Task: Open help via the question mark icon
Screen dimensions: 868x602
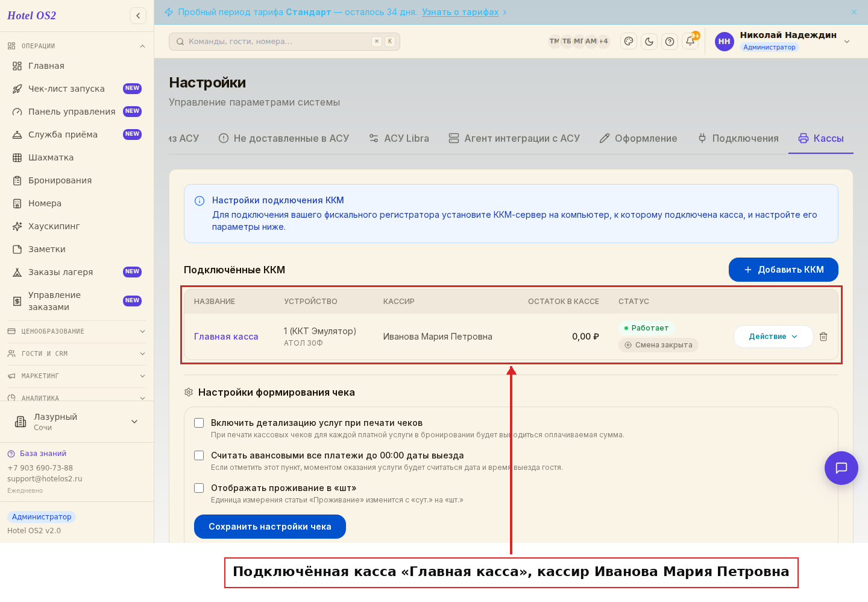Action: point(670,41)
